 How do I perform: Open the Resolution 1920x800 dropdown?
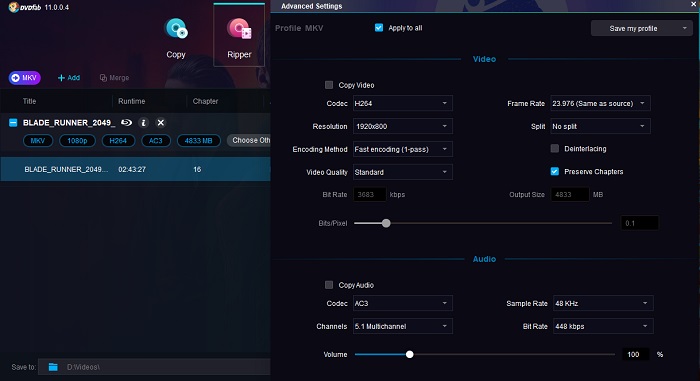(x=403, y=126)
